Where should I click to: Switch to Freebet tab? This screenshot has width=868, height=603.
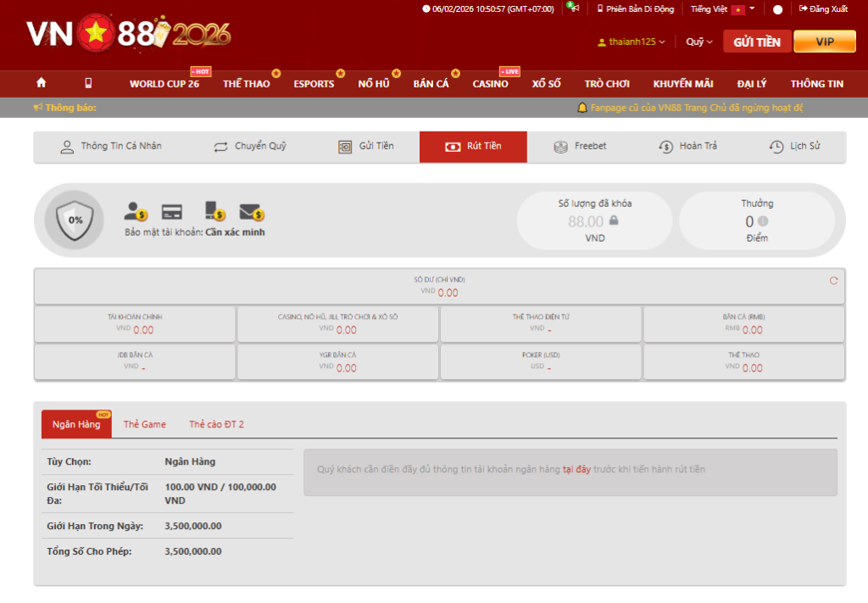pos(580,146)
